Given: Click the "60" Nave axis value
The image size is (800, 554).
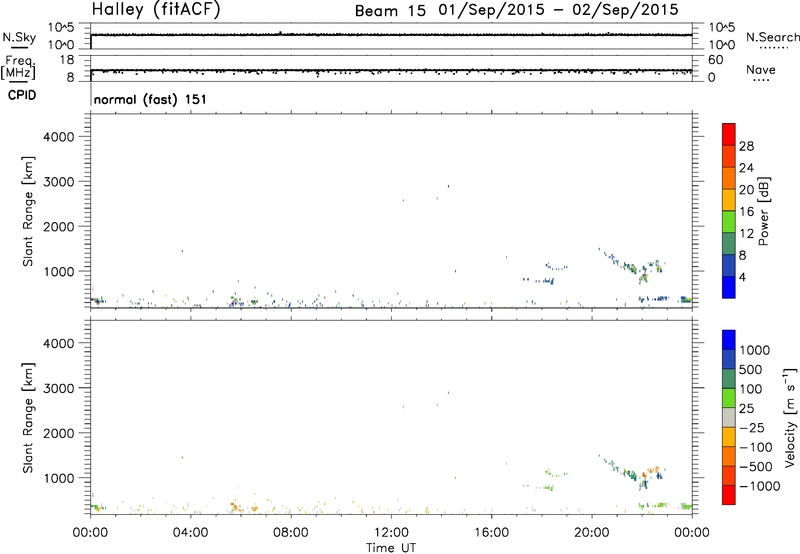Looking at the screenshot, I should pos(715,60).
